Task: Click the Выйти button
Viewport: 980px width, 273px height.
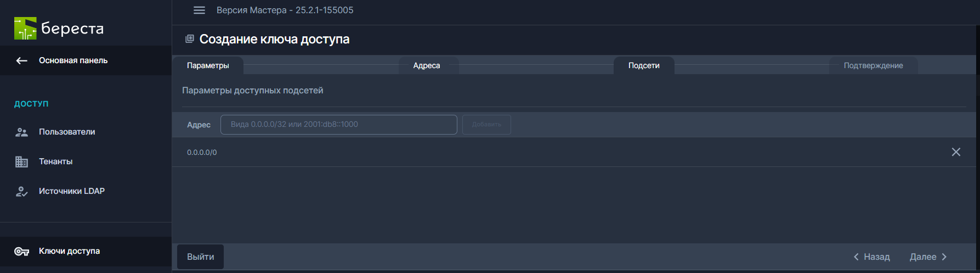Action: click(201, 257)
